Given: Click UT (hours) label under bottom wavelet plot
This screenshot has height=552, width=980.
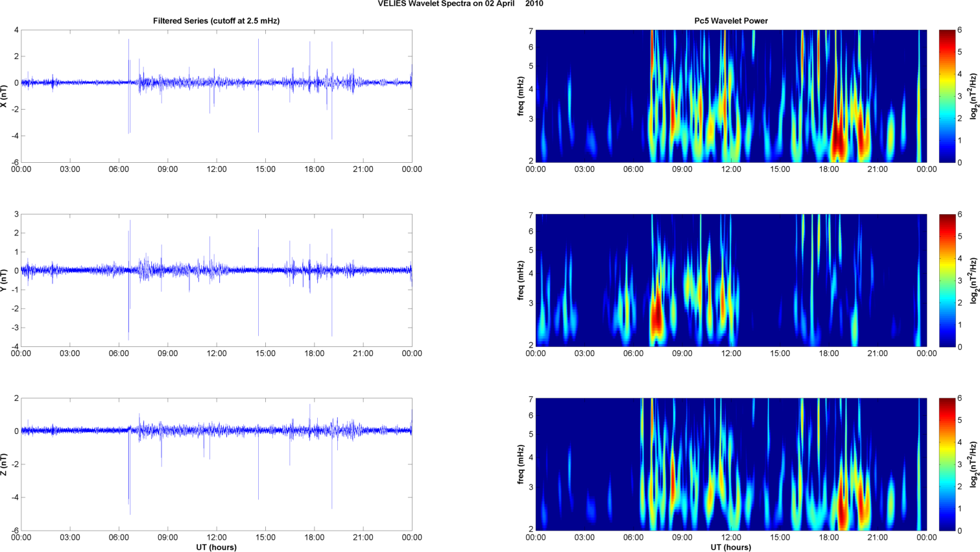Looking at the screenshot, I should [731, 547].
